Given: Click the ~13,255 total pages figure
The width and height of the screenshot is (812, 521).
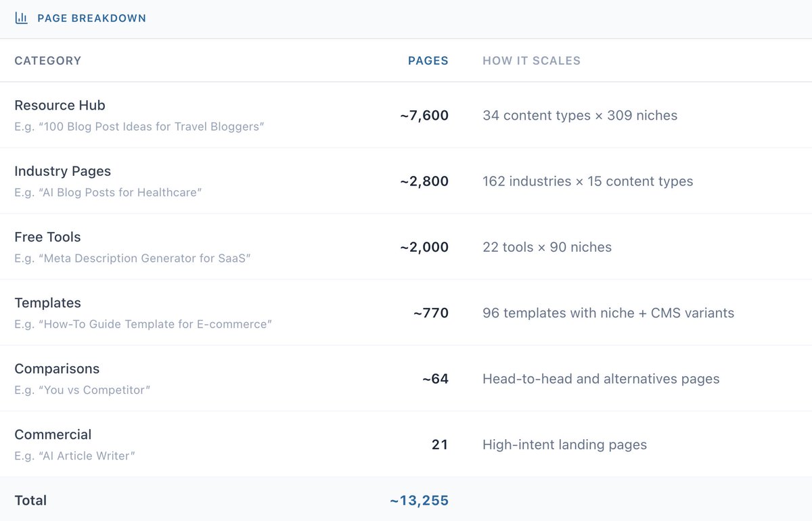Looking at the screenshot, I should [419, 501].
